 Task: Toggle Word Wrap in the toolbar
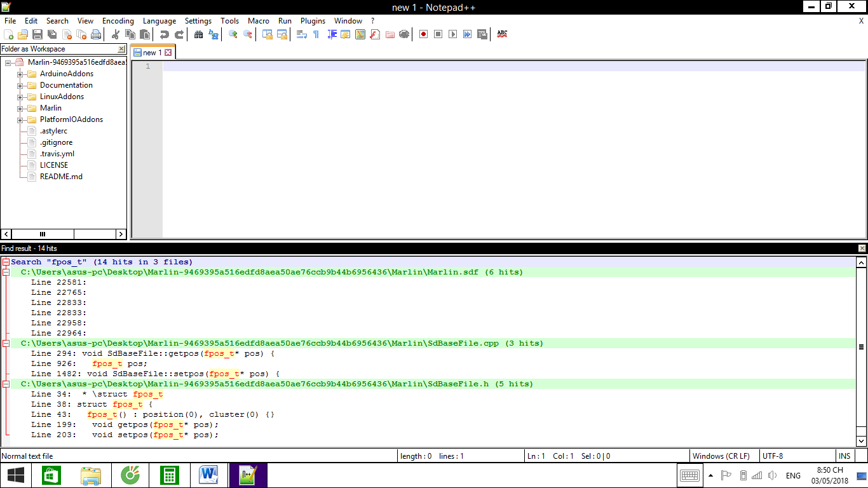coord(302,34)
